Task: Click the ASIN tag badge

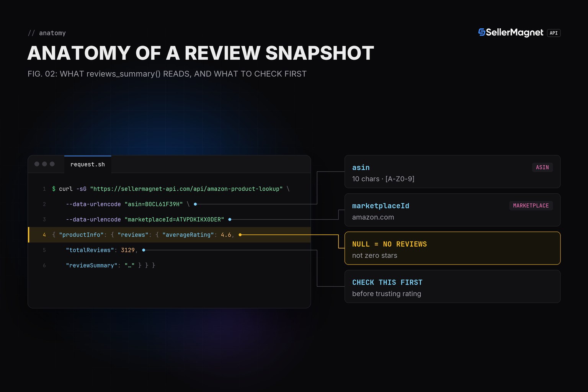Action: pos(542,167)
